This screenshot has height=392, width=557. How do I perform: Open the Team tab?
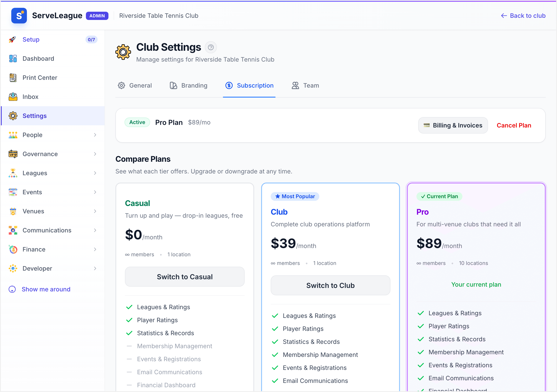point(305,85)
